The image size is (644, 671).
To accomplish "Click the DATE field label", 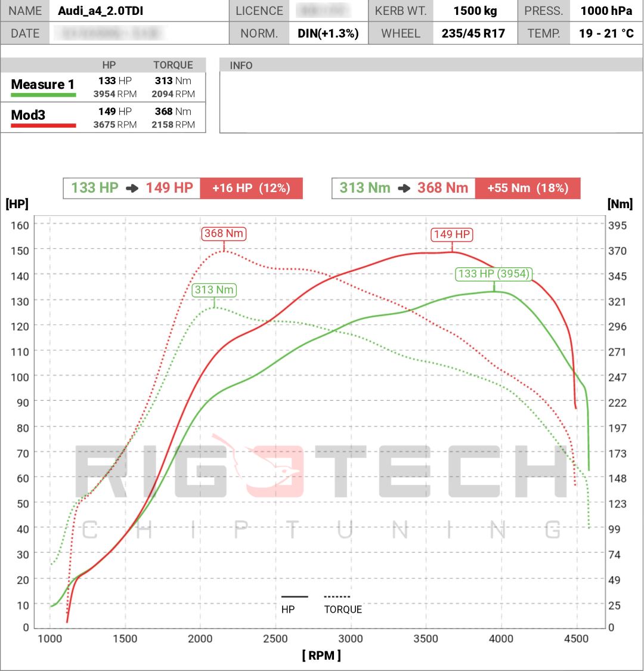I will click(25, 33).
